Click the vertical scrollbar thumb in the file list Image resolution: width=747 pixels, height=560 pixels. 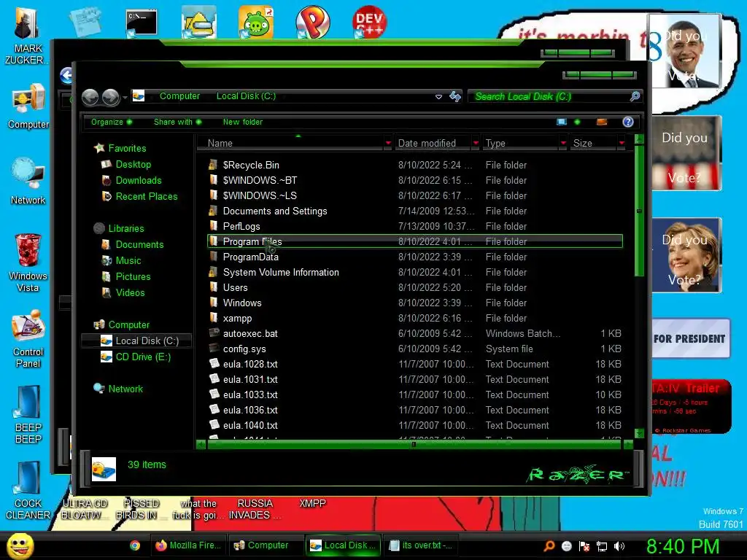coord(639,211)
